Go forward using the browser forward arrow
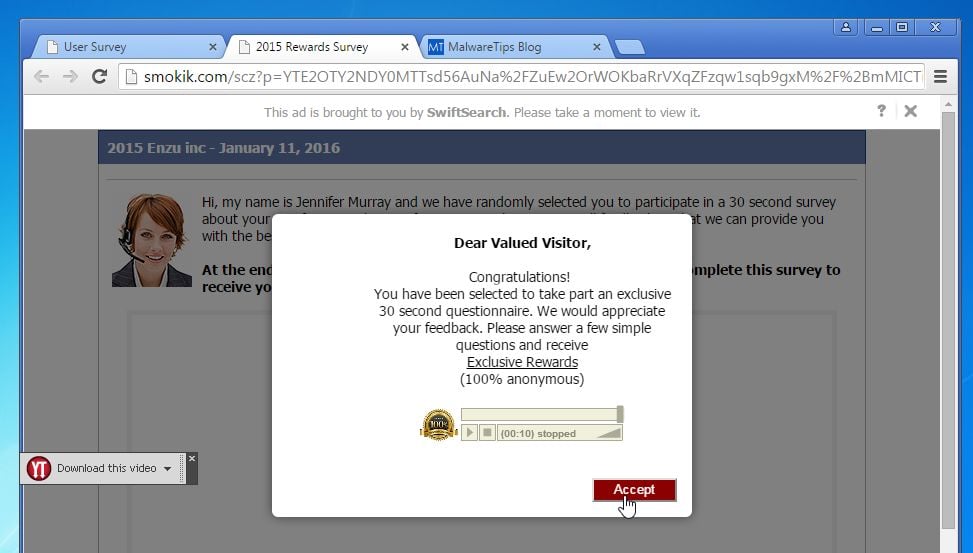The height and width of the screenshot is (553, 973). click(70, 76)
